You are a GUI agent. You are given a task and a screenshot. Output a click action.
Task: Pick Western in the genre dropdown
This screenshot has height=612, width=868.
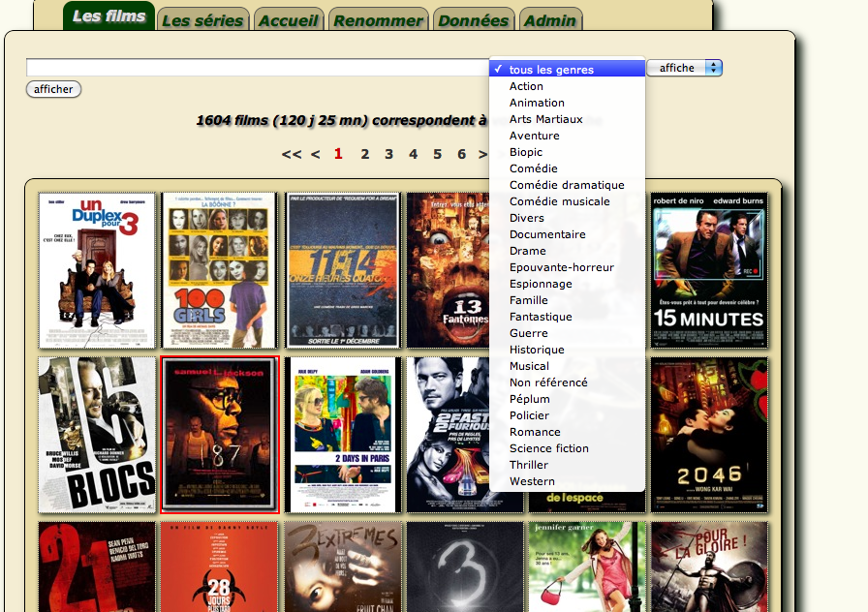click(532, 481)
